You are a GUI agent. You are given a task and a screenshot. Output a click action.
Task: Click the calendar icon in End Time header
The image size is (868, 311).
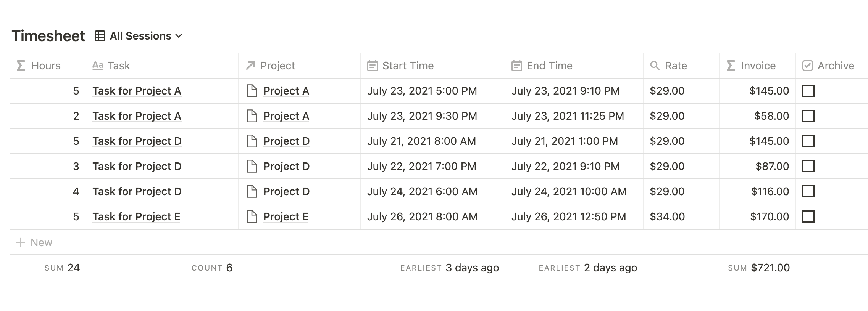pos(516,66)
